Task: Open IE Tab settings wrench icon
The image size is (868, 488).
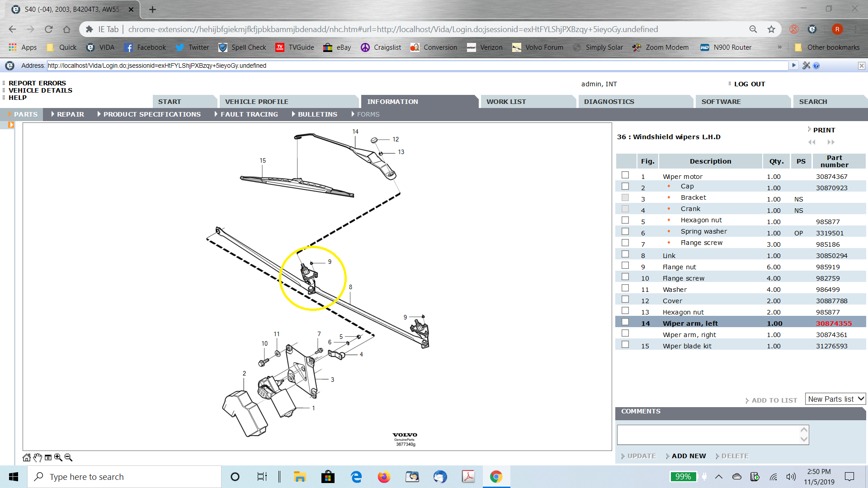Action: coord(806,66)
